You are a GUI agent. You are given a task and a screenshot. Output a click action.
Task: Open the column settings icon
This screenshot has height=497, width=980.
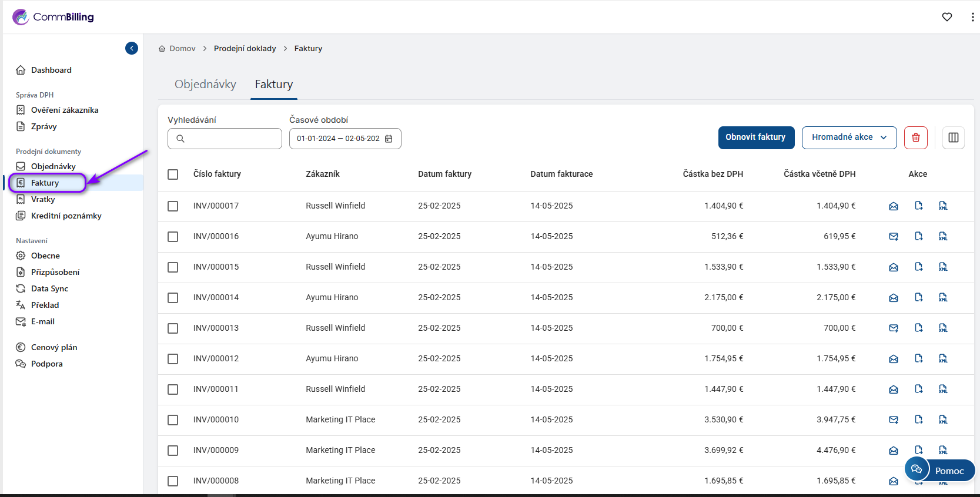953,137
